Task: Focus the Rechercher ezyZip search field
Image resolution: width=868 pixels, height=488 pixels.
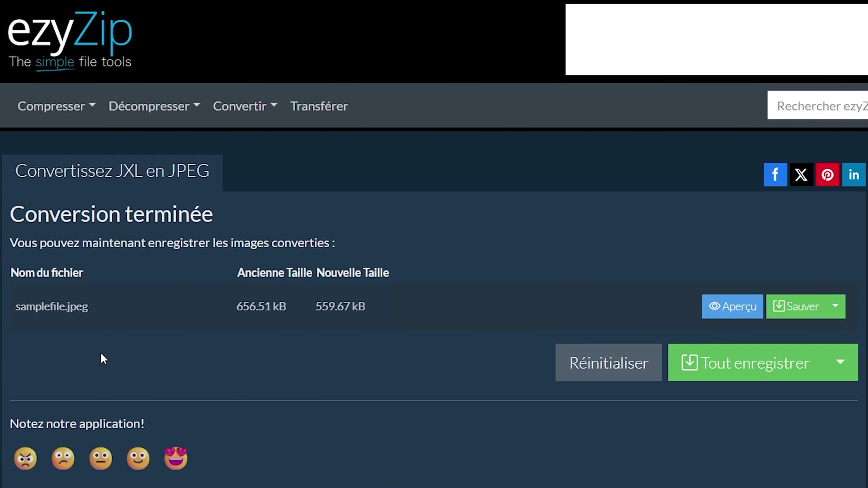Action: click(x=818, y=106)
